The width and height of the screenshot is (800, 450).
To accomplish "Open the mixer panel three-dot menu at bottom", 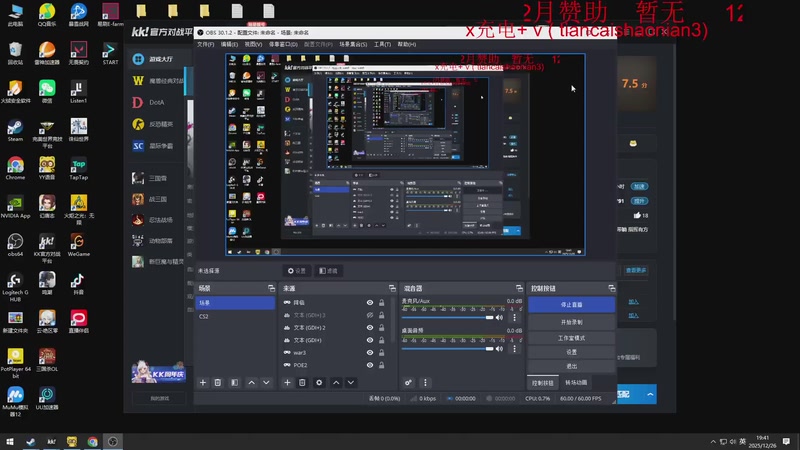I will tap(425, 383).
